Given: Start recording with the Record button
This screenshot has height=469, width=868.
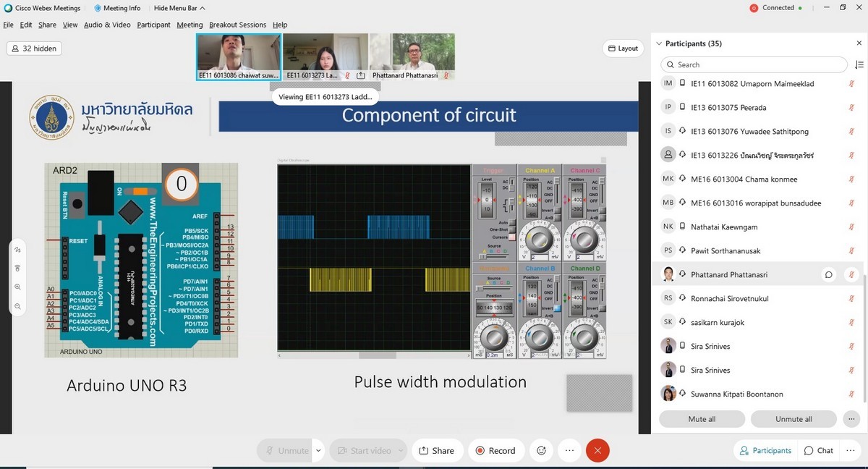Looking at the screenshot, I should (x=495, y=450).
